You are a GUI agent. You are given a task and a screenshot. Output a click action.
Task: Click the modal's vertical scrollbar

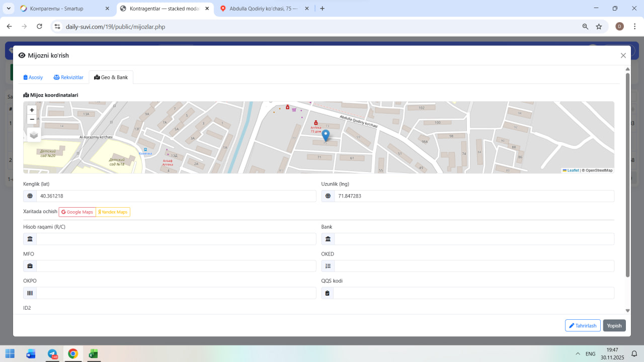[627, 176]
